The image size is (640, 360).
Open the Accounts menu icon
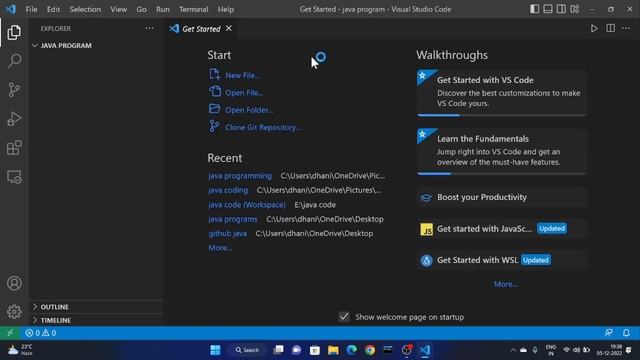(14, 283)
